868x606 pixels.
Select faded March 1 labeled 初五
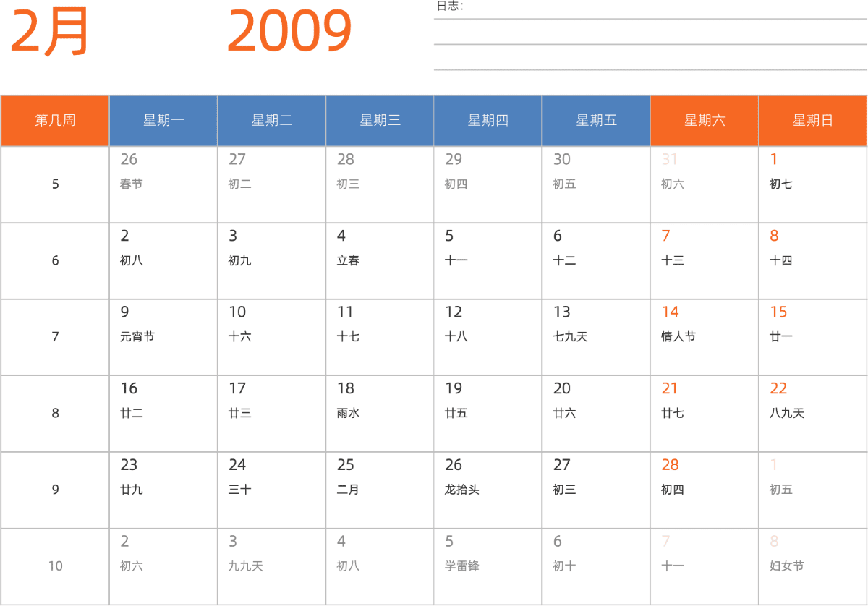point(813,490)
